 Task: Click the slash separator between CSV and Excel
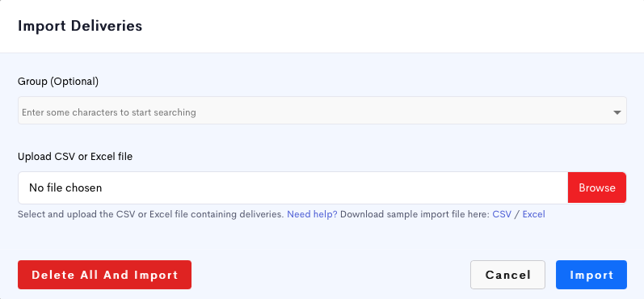tap(516, 214)
